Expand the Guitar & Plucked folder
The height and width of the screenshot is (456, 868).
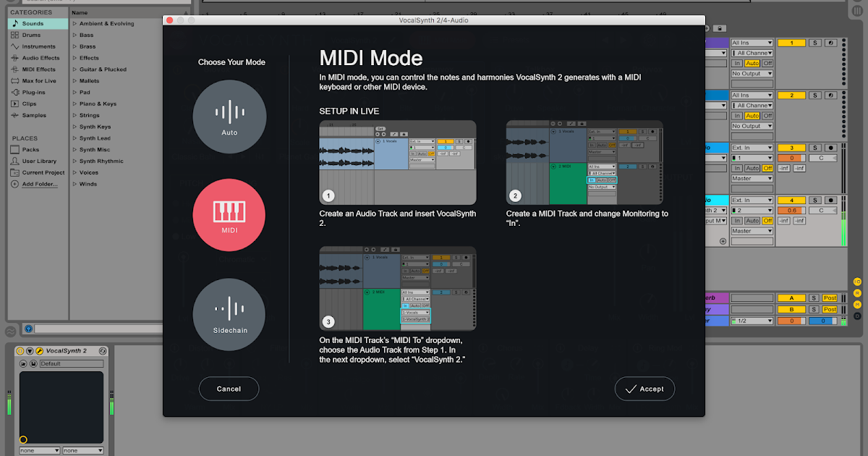pyautogui.click(x=75, y=69)
